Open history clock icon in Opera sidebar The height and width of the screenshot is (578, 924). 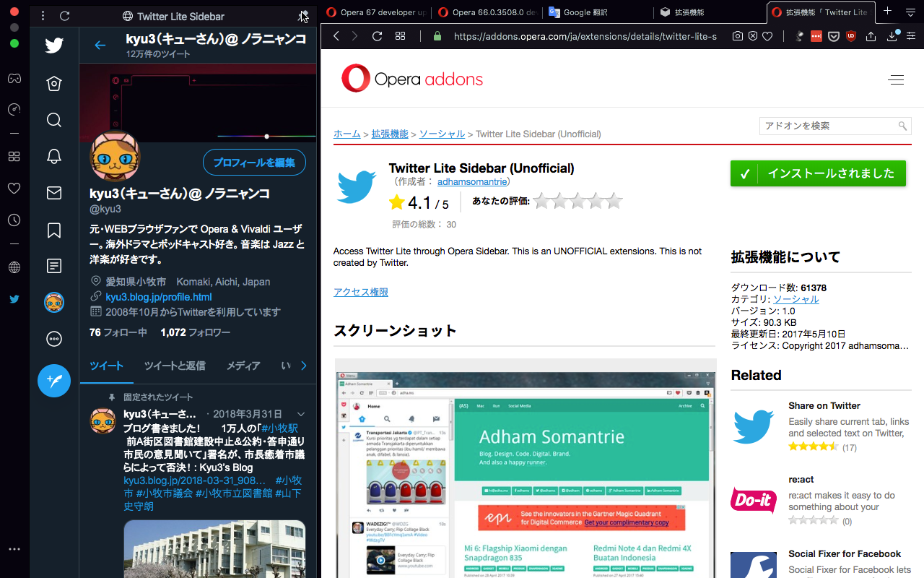(x=14, y=220)
